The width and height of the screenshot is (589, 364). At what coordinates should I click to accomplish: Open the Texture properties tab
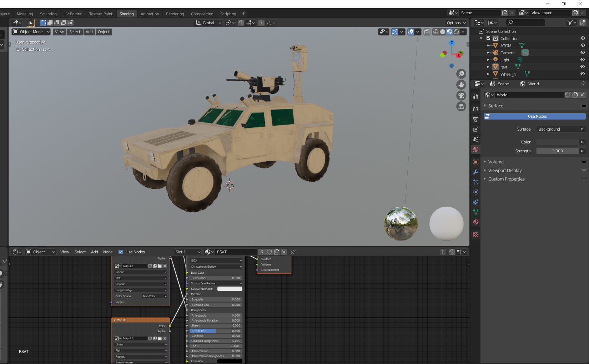click(475, 235)
